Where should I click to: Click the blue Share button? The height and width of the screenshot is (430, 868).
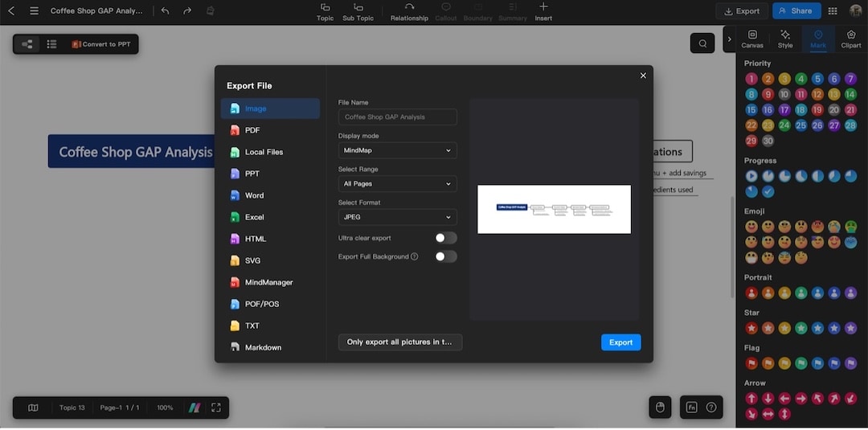(x=796, y=11)
